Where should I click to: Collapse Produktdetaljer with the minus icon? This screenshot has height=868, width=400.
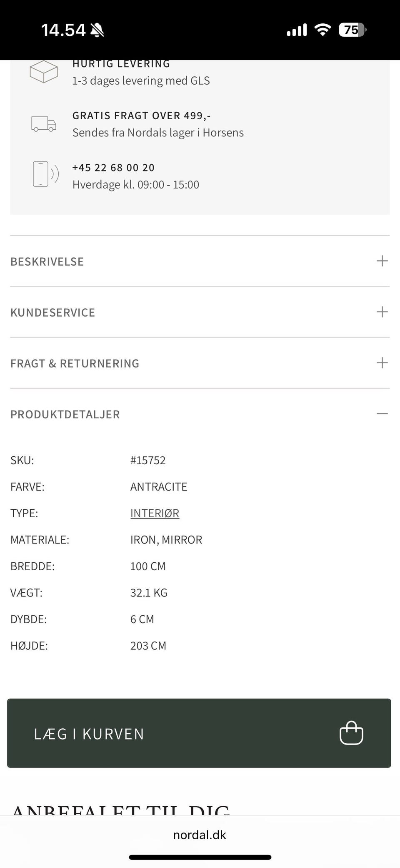tap(382, 414)
